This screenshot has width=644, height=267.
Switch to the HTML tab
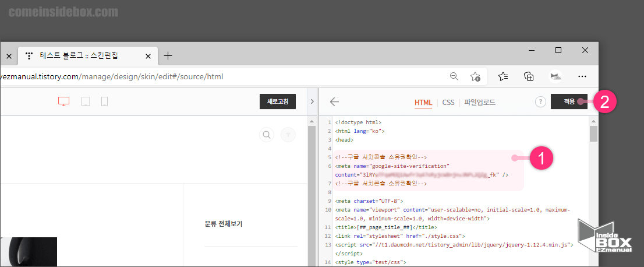[x=423, y=103]
